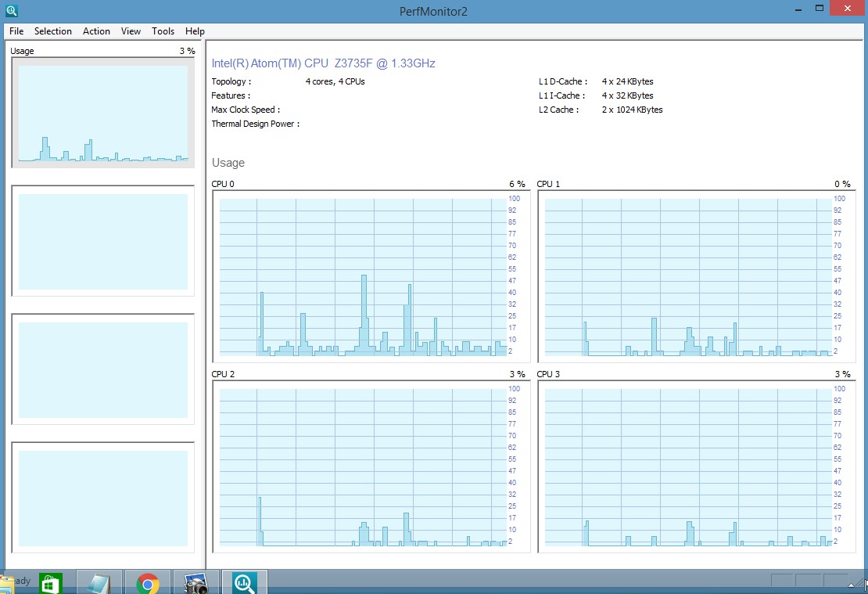The width and height of the screenshot is (868, 594).
Task: Open the Windows Store taskbar icon
Action: coord(51,583)
